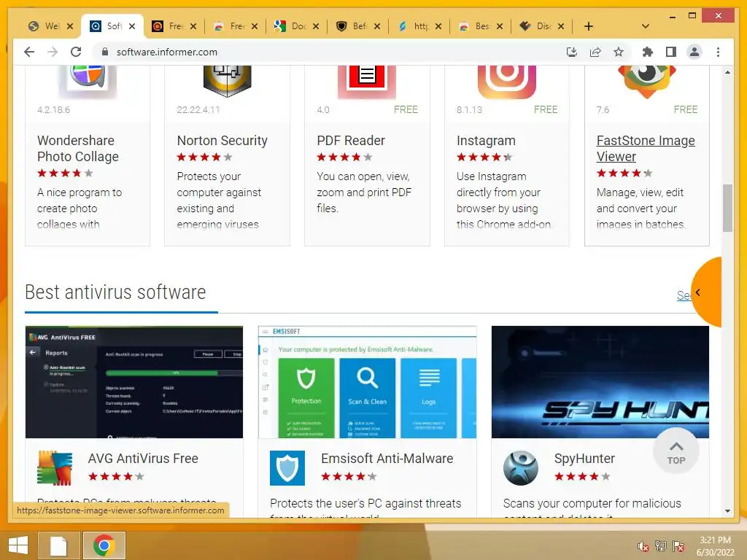
Task: Open the Emsisoft Anti-Malware title
Action: [x=387, y=459]
